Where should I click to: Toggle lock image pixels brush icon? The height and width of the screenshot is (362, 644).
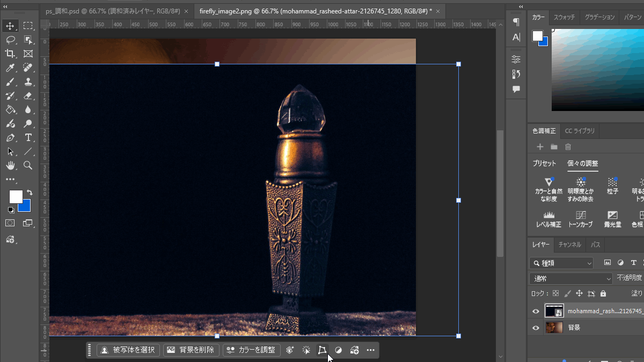pos(567,293)
